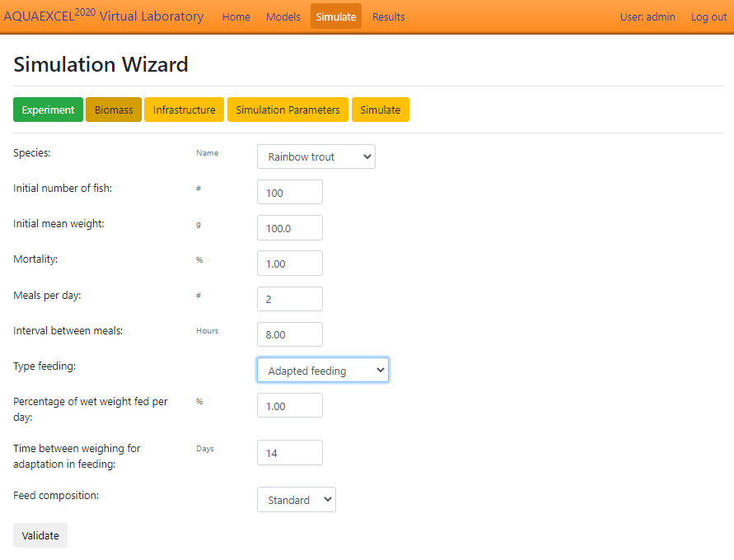The width and height of the screenshot is (734, 560).
Task: Click the yellow Simulate wizard step
Action: tap(380, 110)
